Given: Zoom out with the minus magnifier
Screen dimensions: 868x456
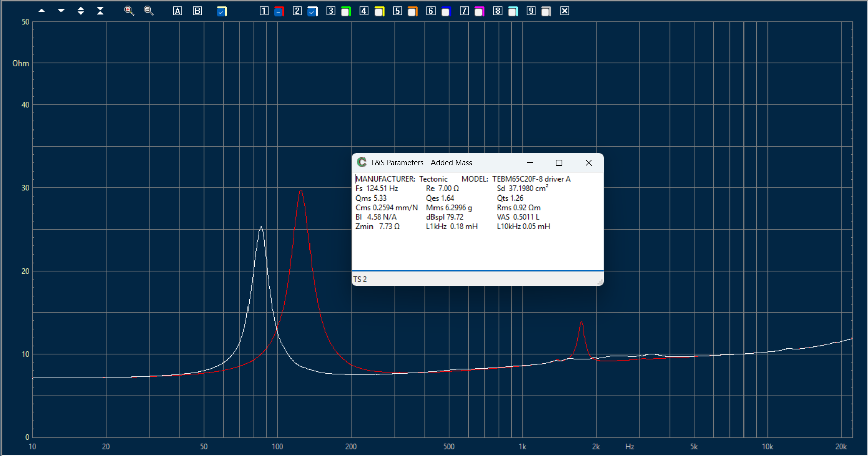Looking at the screenshot, I should coord(149,11).
